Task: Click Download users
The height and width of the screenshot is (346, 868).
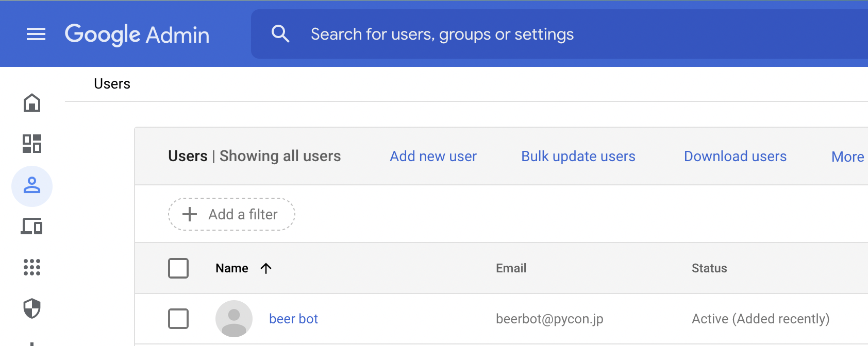Action: pos(735,157)
